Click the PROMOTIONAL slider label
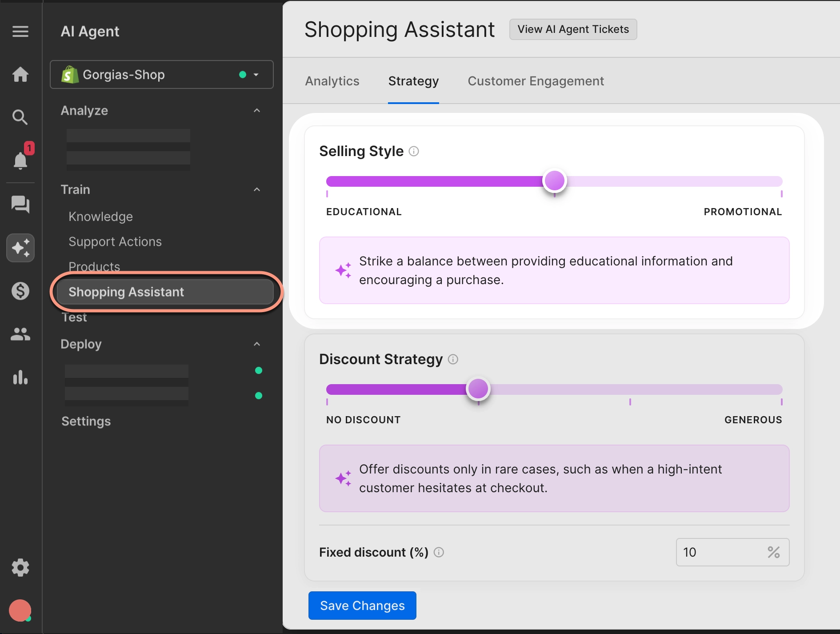Viewport: 840px width, 634px height. click(x=743, y=212)
